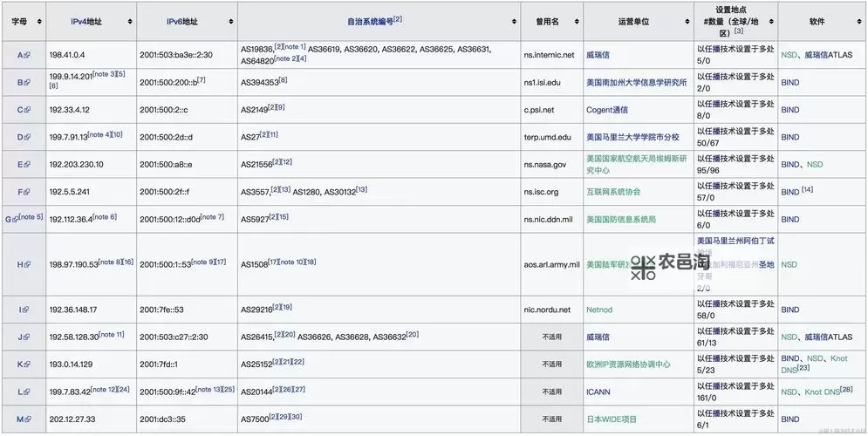Open Knot DNS software link in row L
Image resolution: width=868 pixels, height=436 pixels.
(x=822, y=392)
